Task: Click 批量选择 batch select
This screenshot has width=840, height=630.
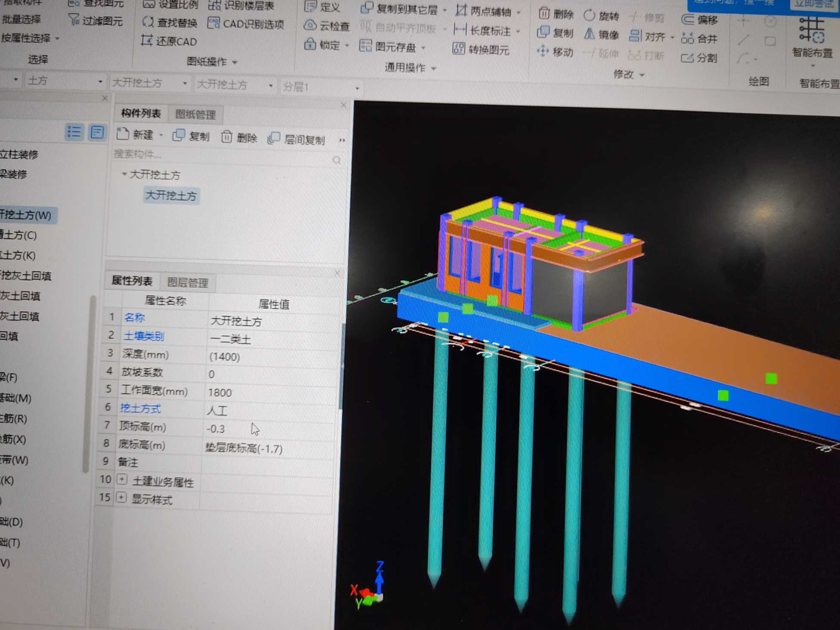Action: coord(21,19)
